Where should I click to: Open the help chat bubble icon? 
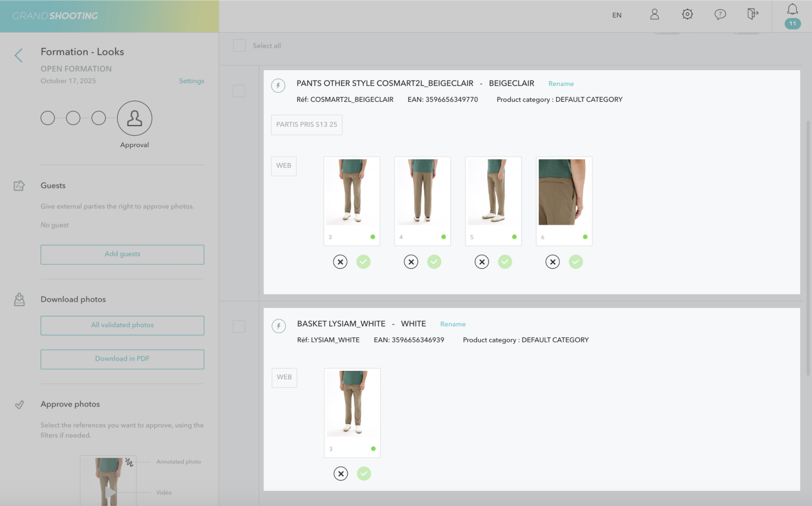point(720,15)
